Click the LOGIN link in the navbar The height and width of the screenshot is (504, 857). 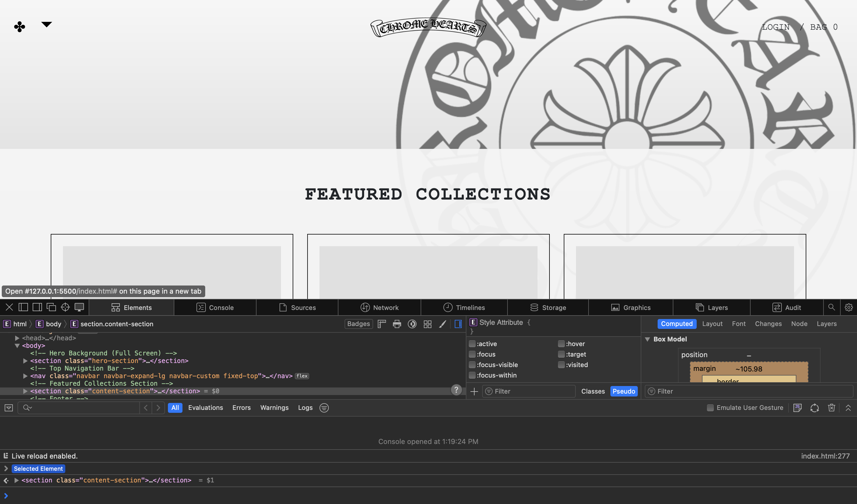click(775, 27)
